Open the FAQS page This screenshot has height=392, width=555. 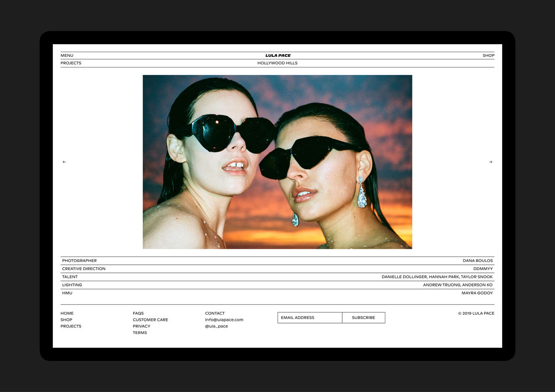pyautogui.click(x=138, y=313)
